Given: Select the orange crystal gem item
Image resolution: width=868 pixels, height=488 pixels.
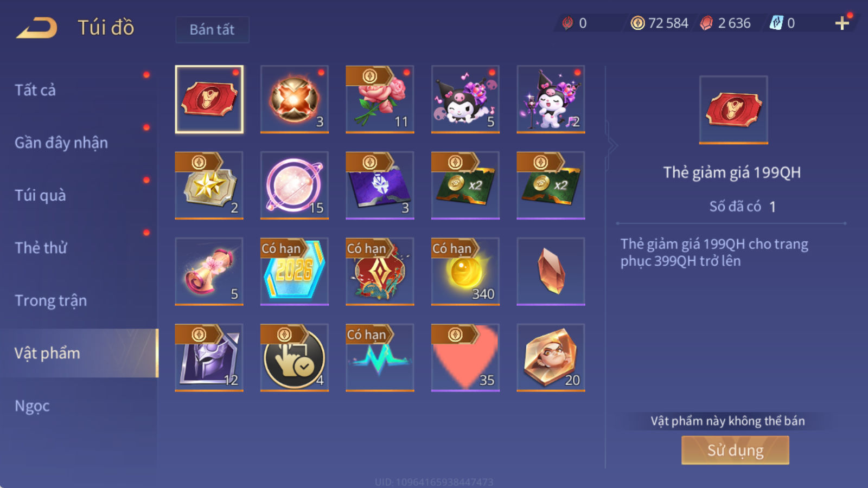Looking at the screenshot, I should point(551,271).
